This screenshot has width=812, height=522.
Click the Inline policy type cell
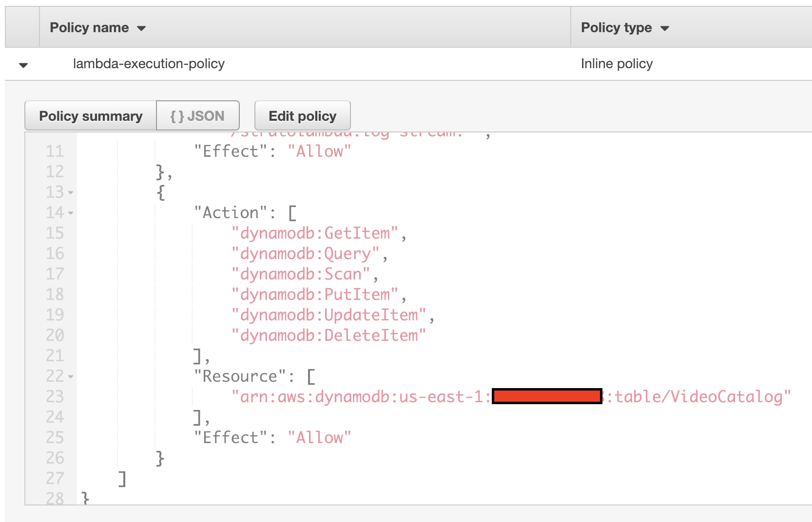(617, 64)
